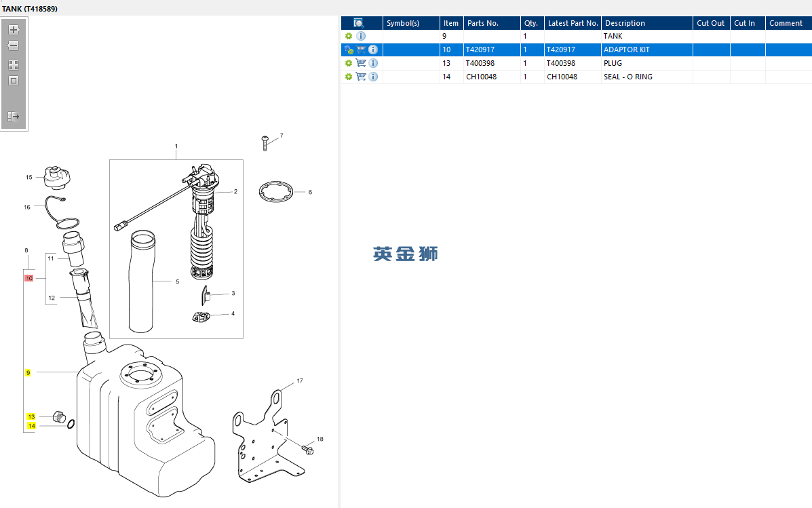This screenshot has width=812, height=508.
Task: Click yellow callout 9 in diagram
Action: pyautogui.click(x=28, y=373)
